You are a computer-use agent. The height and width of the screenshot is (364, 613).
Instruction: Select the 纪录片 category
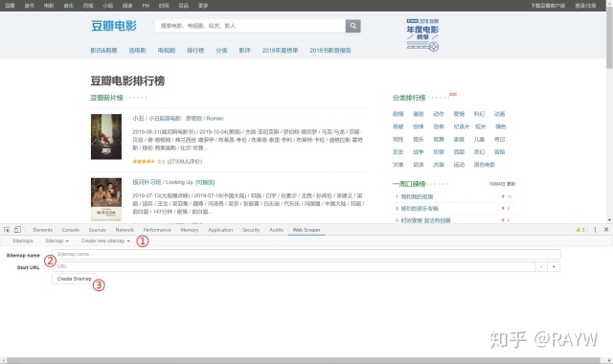click(462, 126)
